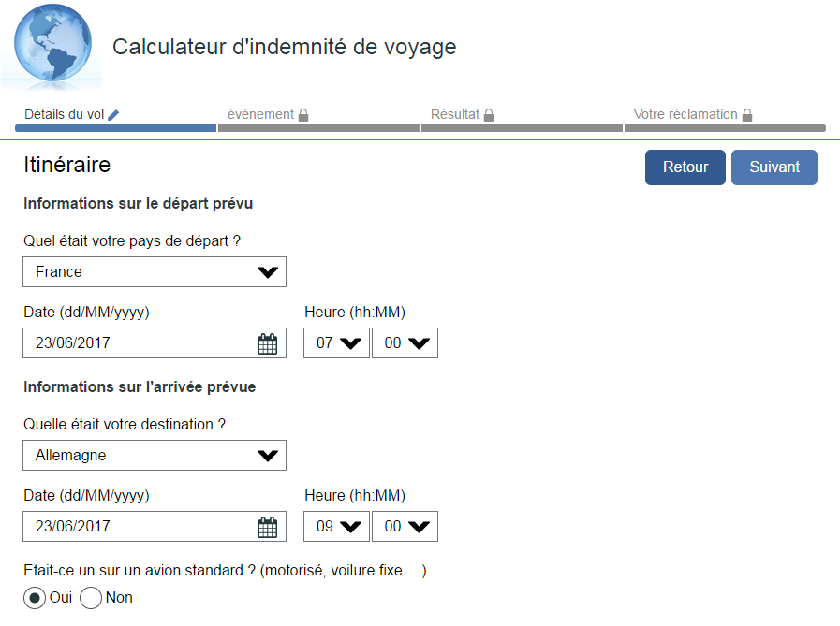
Task: Click the pencil icon beside Détails du vol
Action: (x=114, y=115)
